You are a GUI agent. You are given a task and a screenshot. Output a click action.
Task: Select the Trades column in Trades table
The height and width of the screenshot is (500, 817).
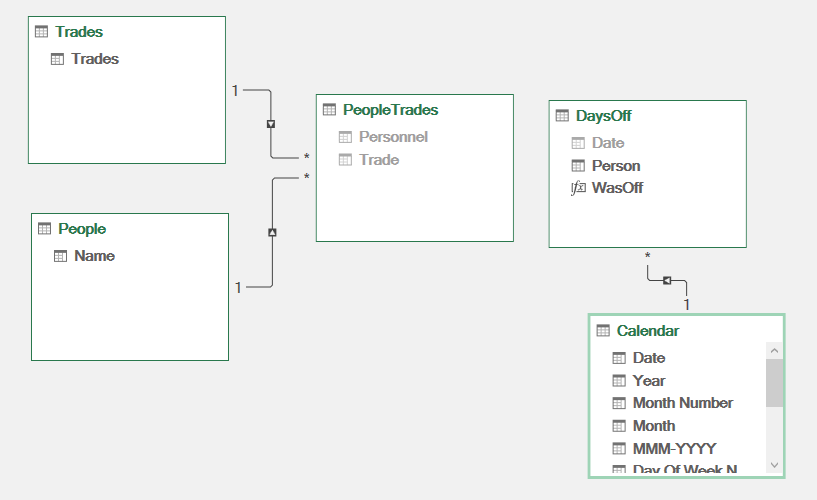(95, 59)
